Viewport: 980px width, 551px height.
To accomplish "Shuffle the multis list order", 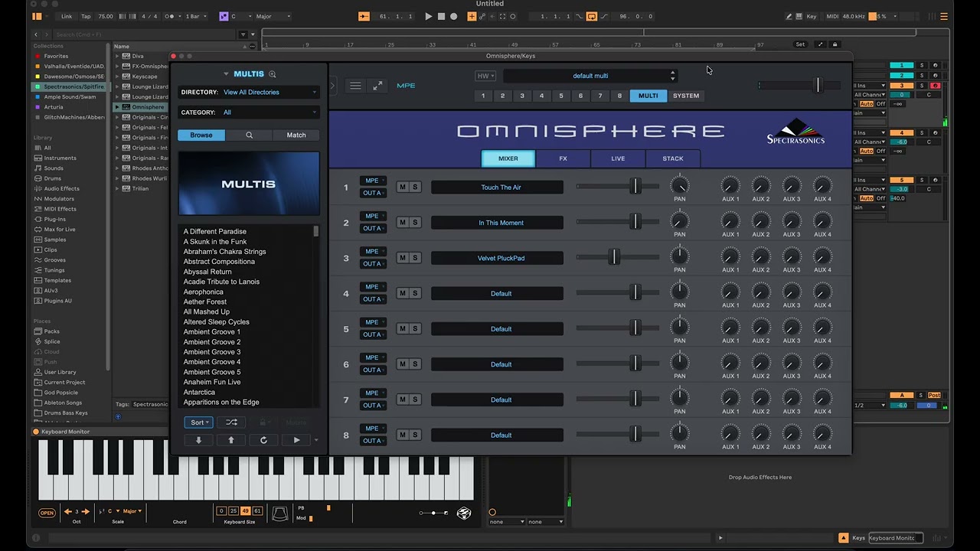I will click(231, 422).
